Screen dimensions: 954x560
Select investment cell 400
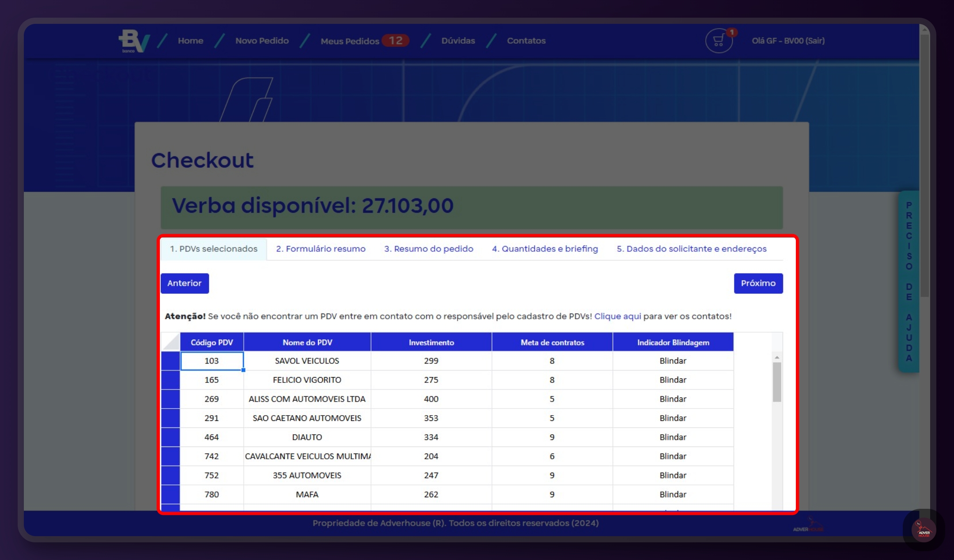[x=431, y=399]
